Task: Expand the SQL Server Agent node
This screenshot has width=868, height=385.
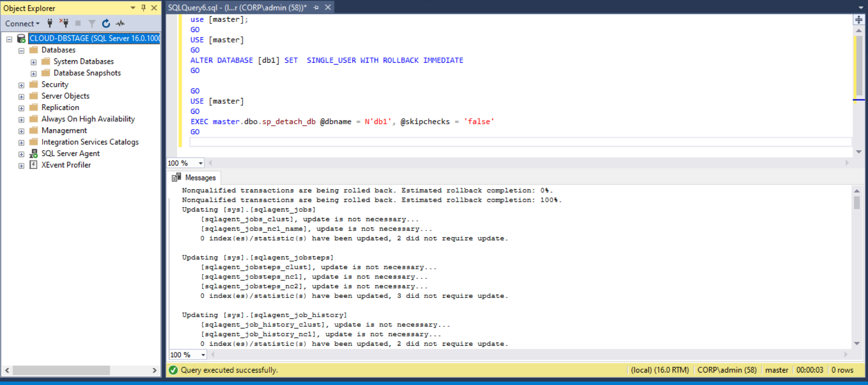Action: tap(21, 154)
